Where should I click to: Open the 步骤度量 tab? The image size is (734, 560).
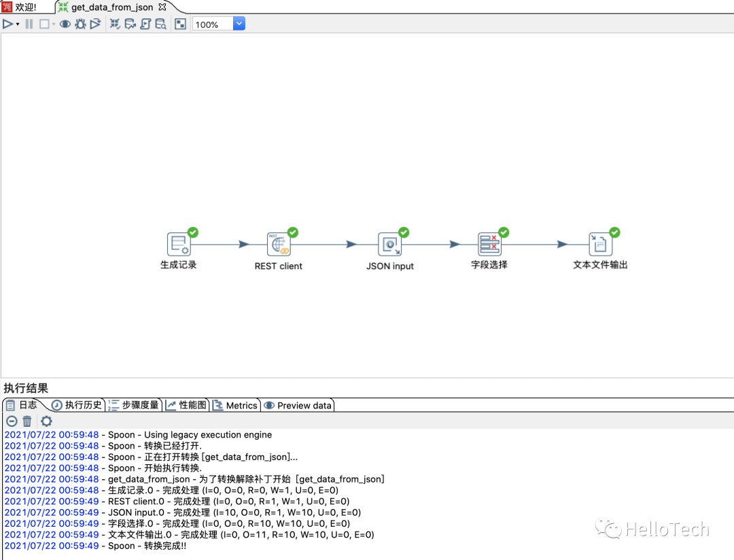(133, 405)
